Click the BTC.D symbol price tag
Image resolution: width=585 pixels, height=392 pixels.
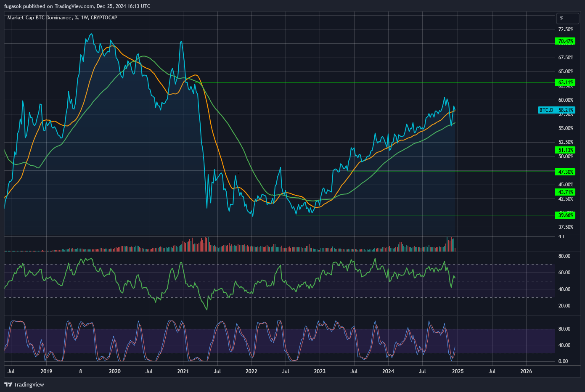(546, 110)
